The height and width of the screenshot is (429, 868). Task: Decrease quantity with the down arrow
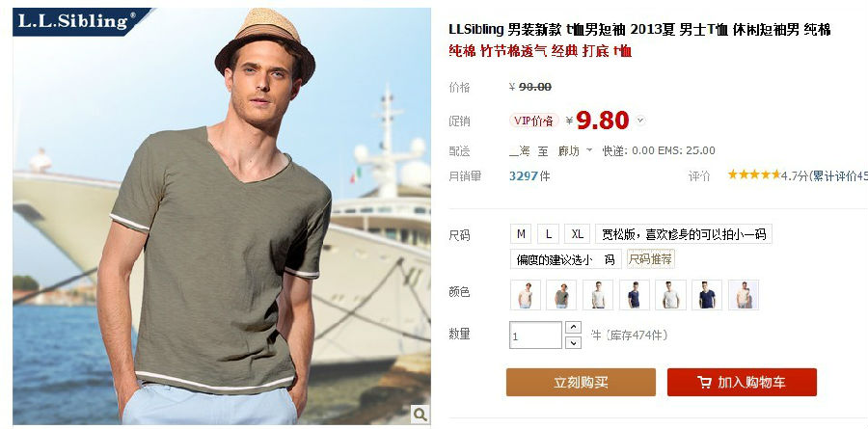click(x=573, y=342)
